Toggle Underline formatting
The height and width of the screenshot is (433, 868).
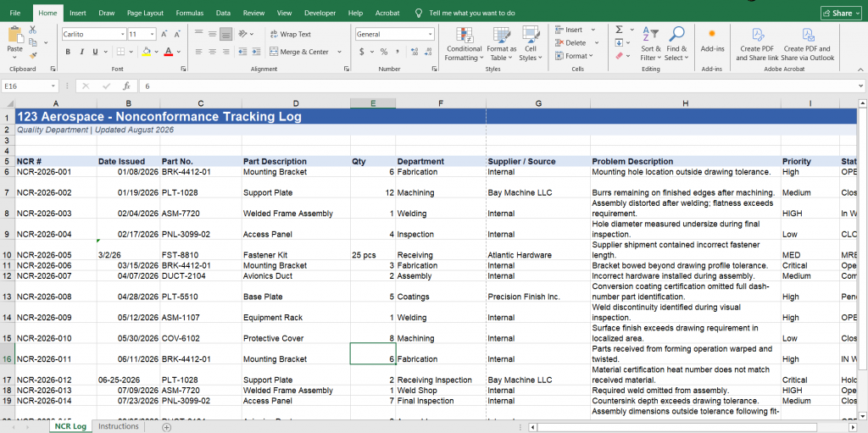pyautogui.click(x=95, y=52)
